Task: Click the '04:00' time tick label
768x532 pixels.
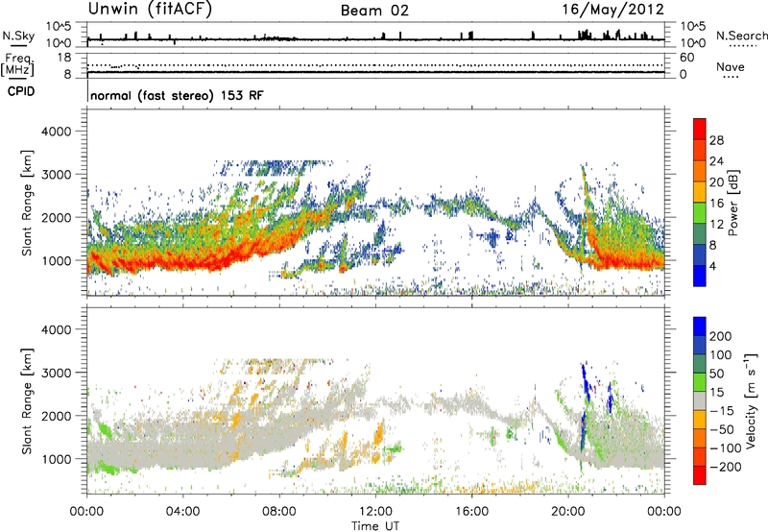Action: click(x=182, y=512)
